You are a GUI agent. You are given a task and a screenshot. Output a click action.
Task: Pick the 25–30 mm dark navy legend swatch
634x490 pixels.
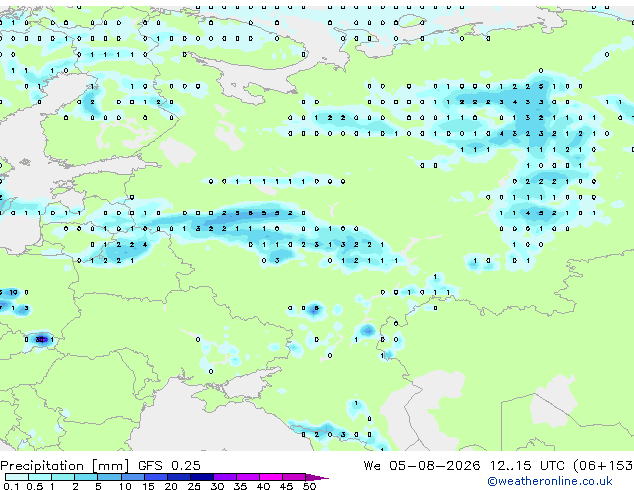(202, 477)
